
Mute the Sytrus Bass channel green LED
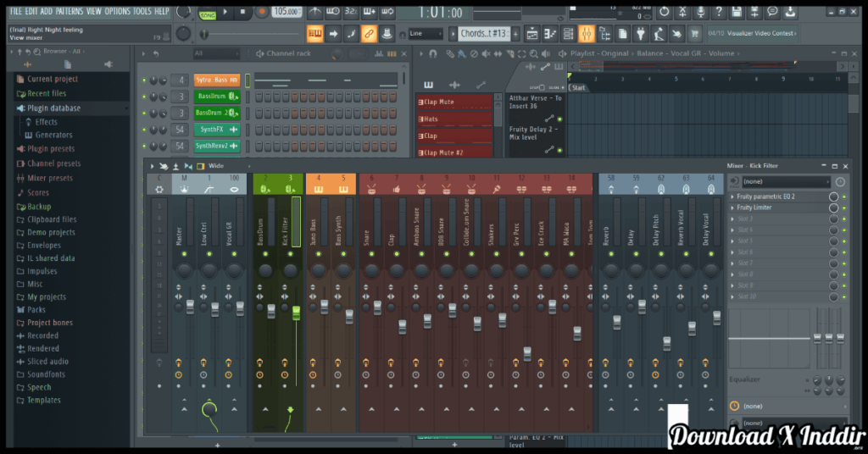(x=144, y=80)
